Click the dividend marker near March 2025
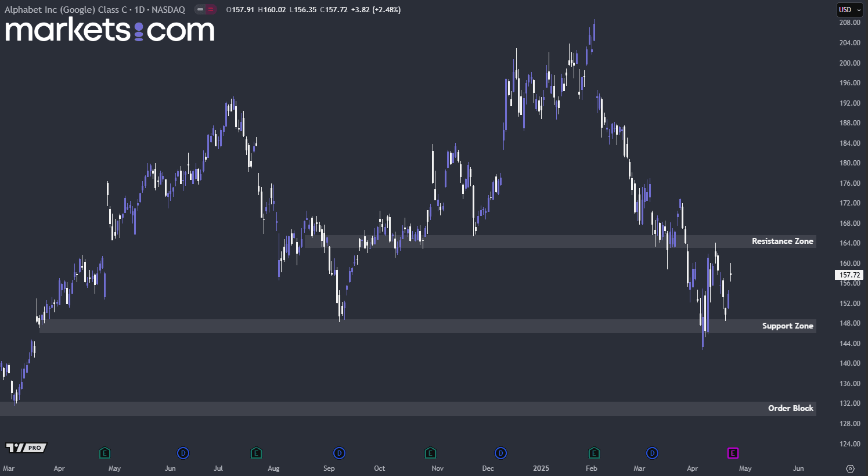Image resolution: width=868 pixels, height=476 pixels. [653, 453]
